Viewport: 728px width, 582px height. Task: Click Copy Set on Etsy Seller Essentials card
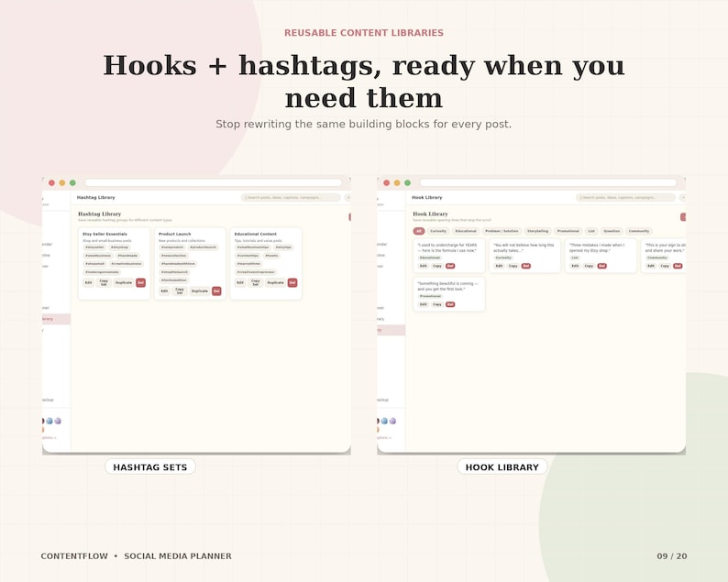coord(104,282)
